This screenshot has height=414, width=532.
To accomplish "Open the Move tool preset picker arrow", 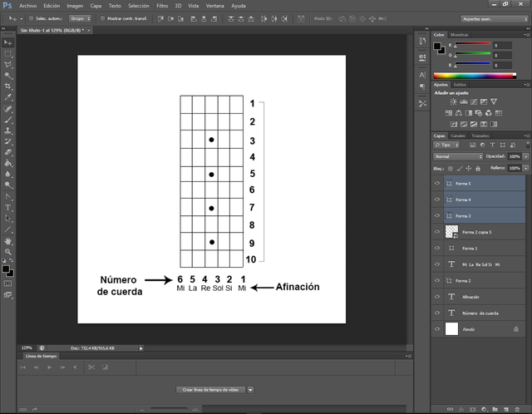I will [x=22, y=19].
